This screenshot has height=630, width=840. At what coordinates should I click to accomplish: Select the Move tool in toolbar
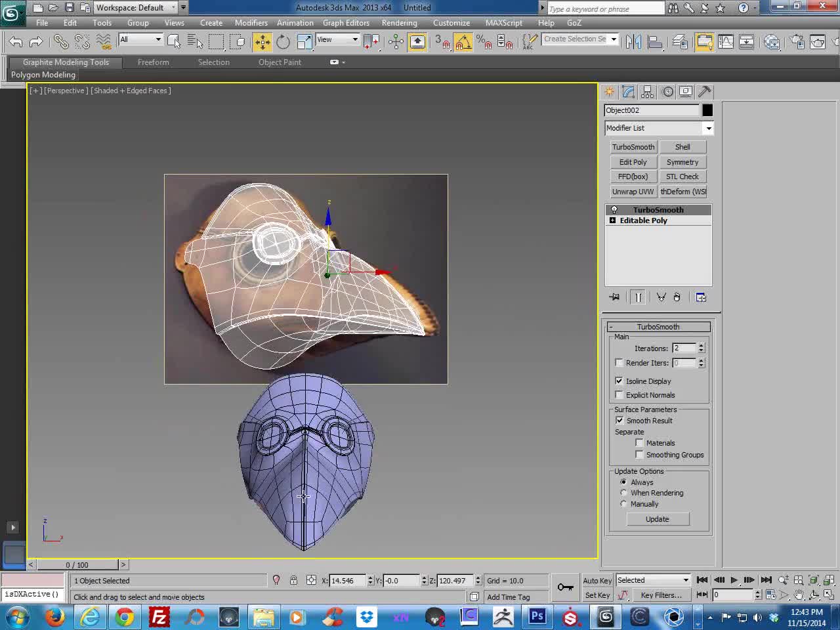(x=262, y=42)
